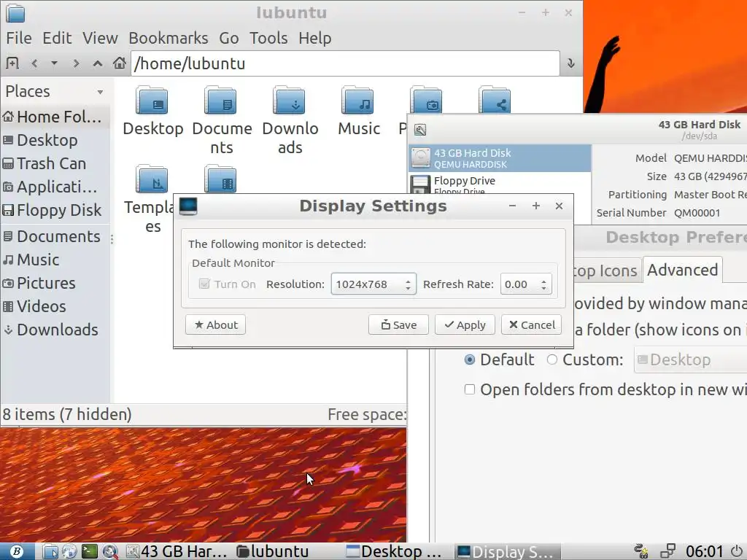Click Apply in Display Settings

tap(465, 324)
